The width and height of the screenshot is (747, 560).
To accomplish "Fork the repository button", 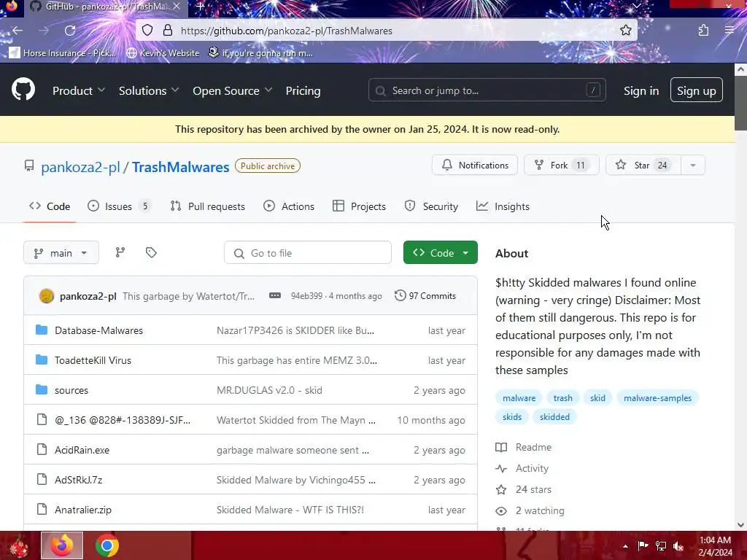I will (x=561, y=166).
